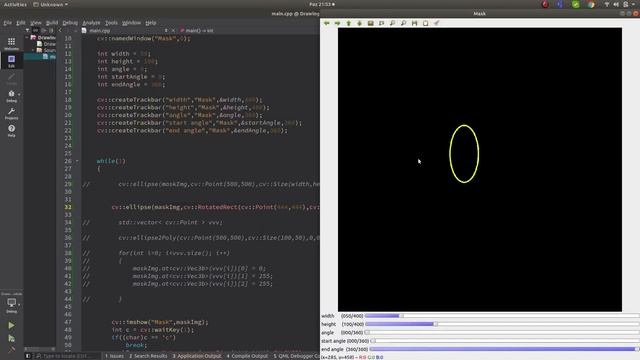The width and height of the screenshot is (640, 360).
Task: Open the Issues output pane
Action: click(x=114, y=356)
